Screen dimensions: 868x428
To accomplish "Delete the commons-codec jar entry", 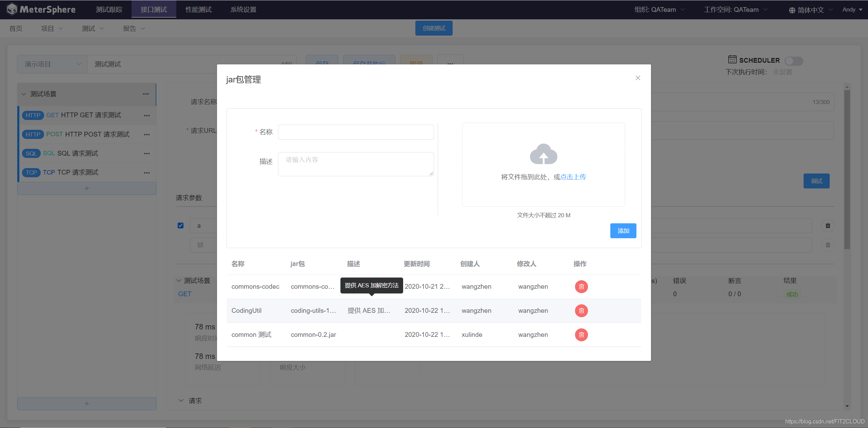I will coord(581,287).
